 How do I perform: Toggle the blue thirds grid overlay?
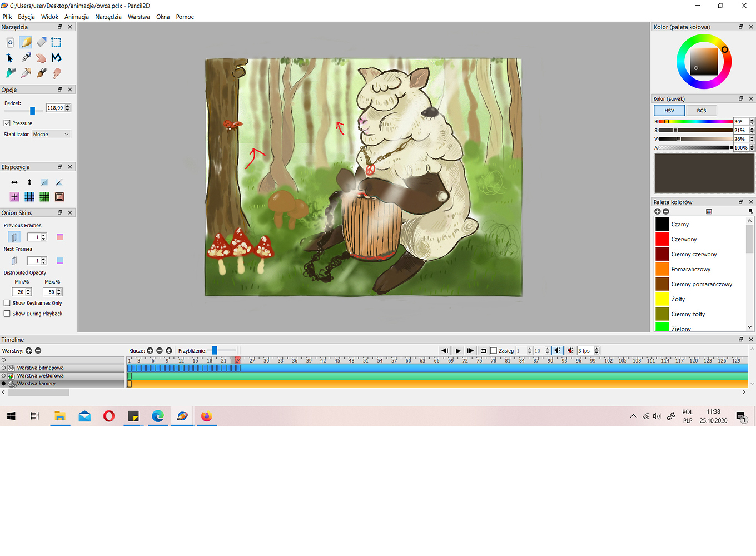click(29, 197)
